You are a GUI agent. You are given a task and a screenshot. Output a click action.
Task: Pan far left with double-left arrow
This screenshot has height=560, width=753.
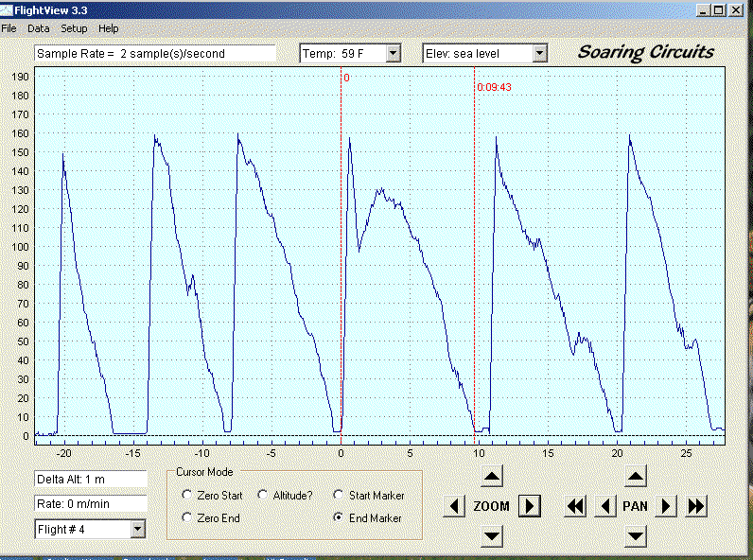point(575,506)
